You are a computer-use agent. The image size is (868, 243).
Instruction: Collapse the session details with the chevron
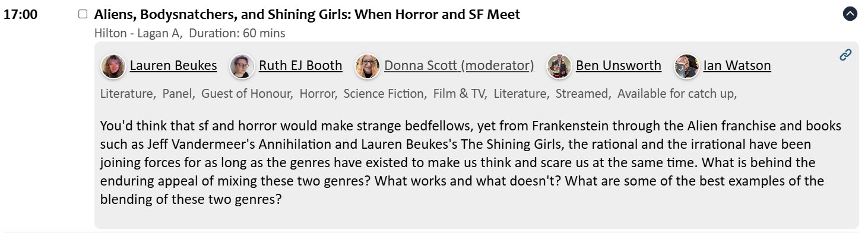(850, 14)
